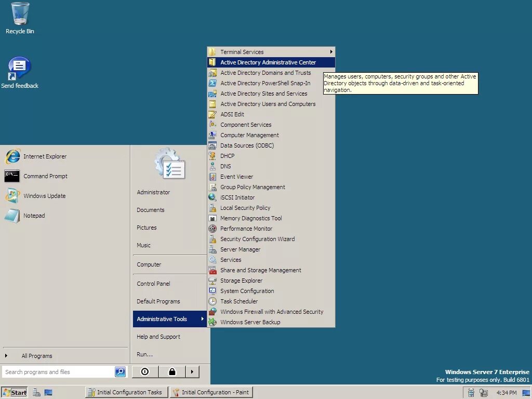
Task: Click the Active Directory PowerShell Snap-In icon
Action: [212, 83]
